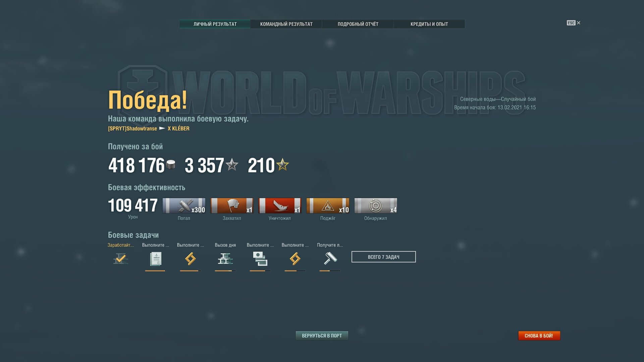This screenshot has height=362, width=644.
Task: Select the Обнаружил x4 spotted ribbon
Action: pyautogui.click(x=376, y=205)
